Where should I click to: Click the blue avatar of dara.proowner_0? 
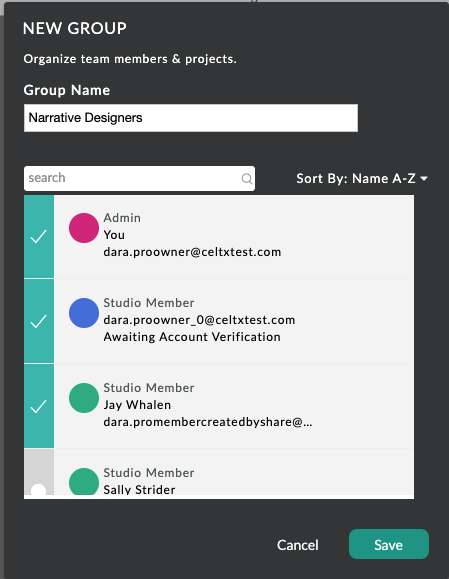(x=84, y=313)
